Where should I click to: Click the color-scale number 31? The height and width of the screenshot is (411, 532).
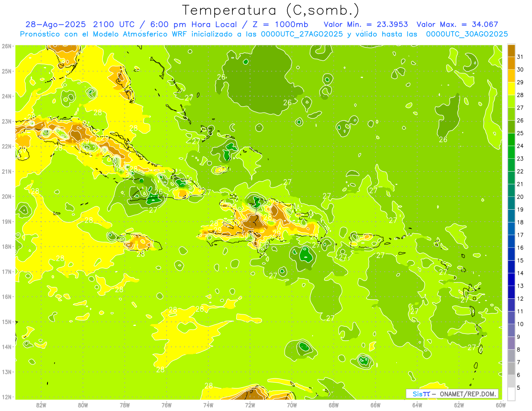(520, 57)
